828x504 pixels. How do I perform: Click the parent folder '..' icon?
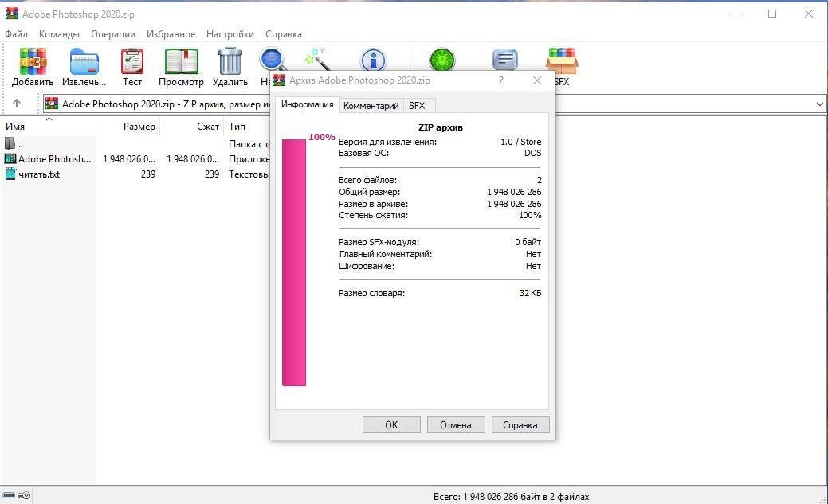pos(10,143)
